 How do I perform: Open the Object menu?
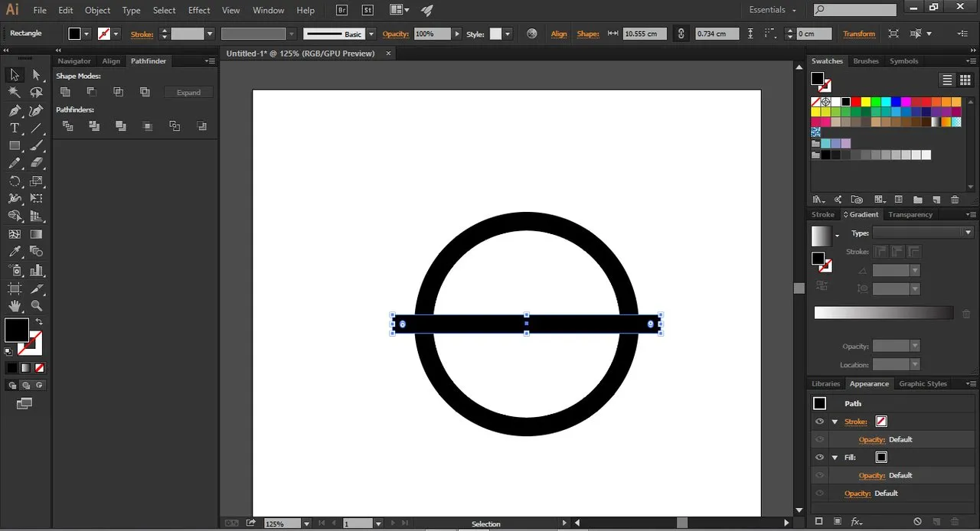[x=97, y=10]
